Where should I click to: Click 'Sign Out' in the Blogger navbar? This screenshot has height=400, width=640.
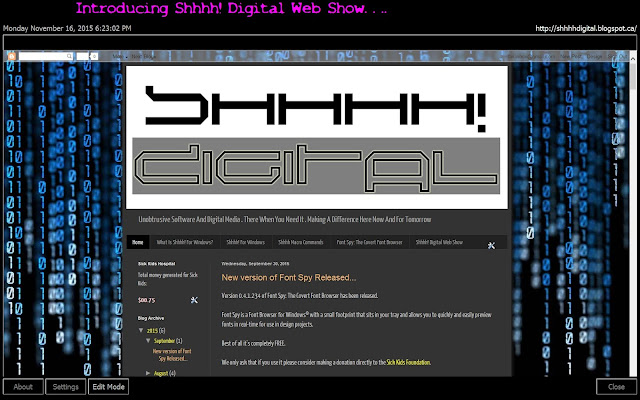pos(618,56)
